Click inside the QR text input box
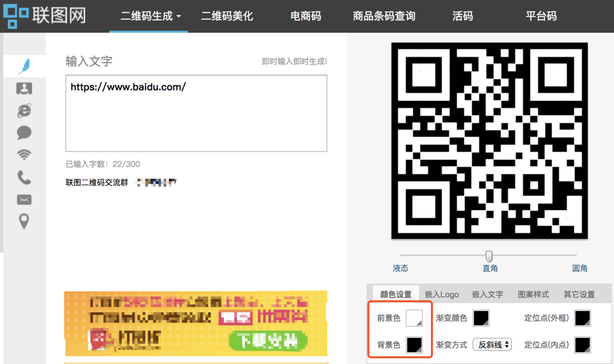Screen dimensions: 614x364 (196, 113)
